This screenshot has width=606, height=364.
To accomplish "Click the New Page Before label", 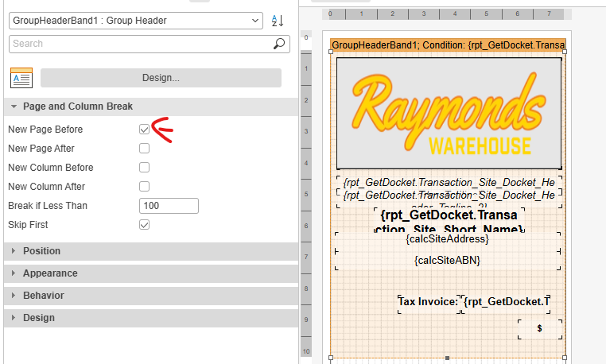I will click(x=45, y=130).
